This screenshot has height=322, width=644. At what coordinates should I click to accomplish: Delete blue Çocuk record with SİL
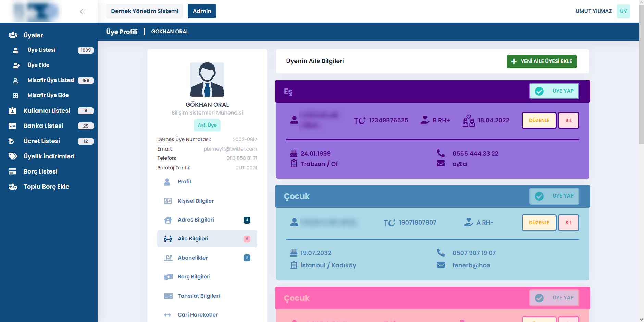(568, 223)
